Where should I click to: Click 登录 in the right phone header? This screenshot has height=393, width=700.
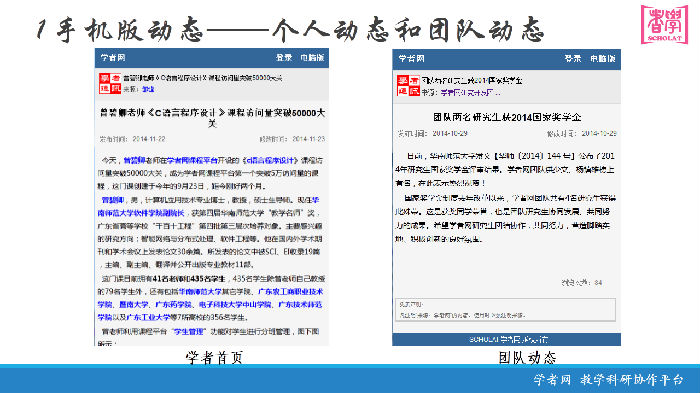573,59
